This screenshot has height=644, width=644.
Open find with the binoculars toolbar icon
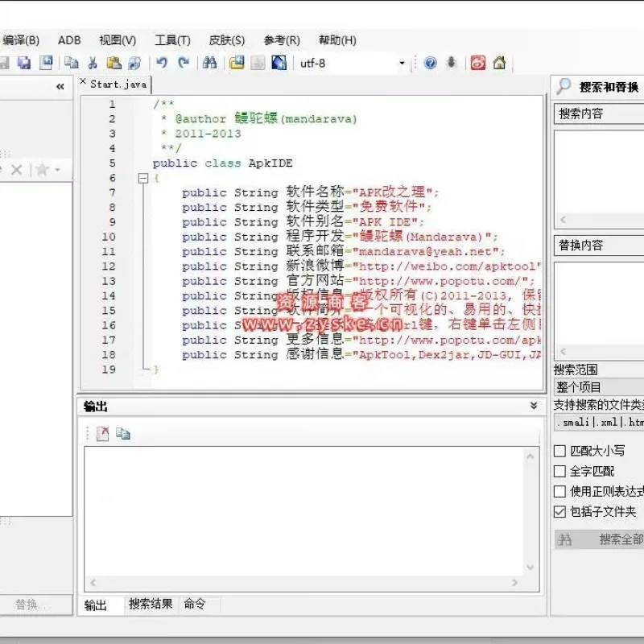pos(209,63)
